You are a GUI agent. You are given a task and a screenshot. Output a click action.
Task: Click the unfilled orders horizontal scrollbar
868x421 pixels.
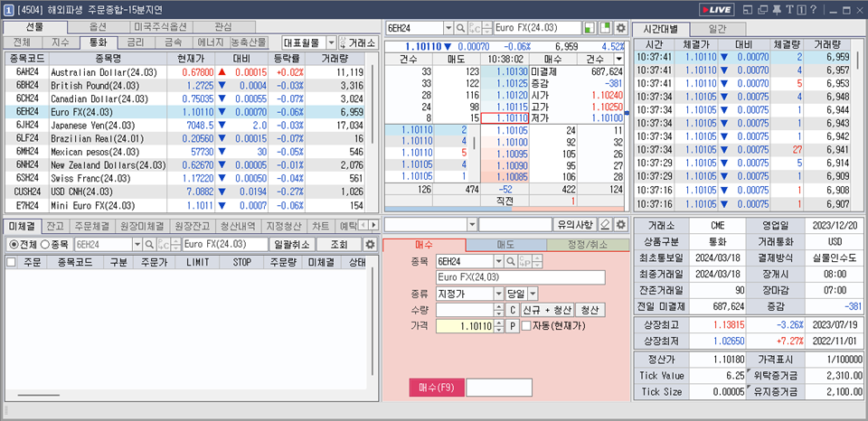click(39, 395)
